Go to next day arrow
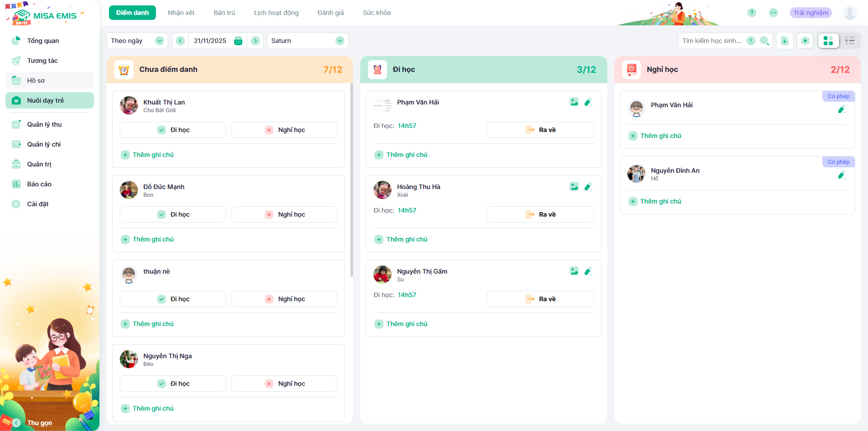Screen dimensions: 868x431 255,41
